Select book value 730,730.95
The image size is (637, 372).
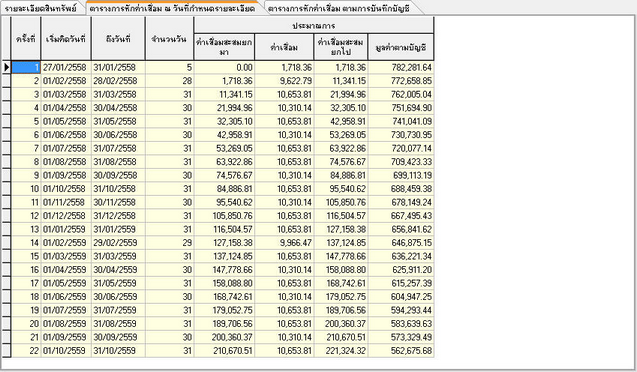401,135
